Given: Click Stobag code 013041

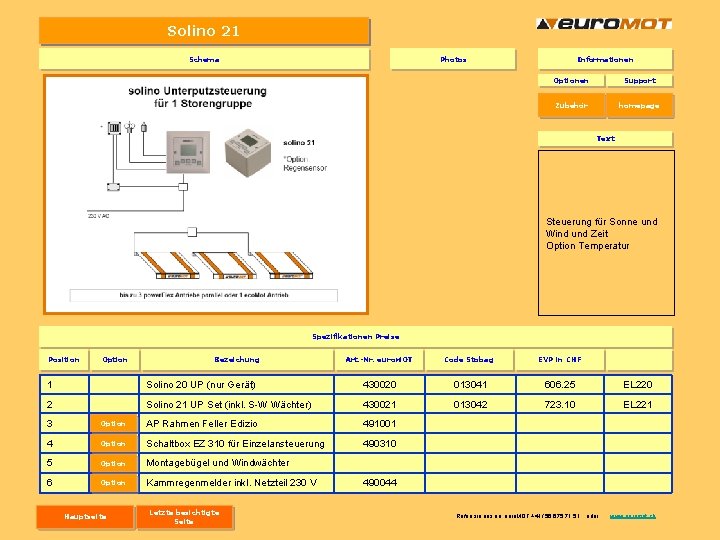Looking at the screenshot, I should (470, 384).
